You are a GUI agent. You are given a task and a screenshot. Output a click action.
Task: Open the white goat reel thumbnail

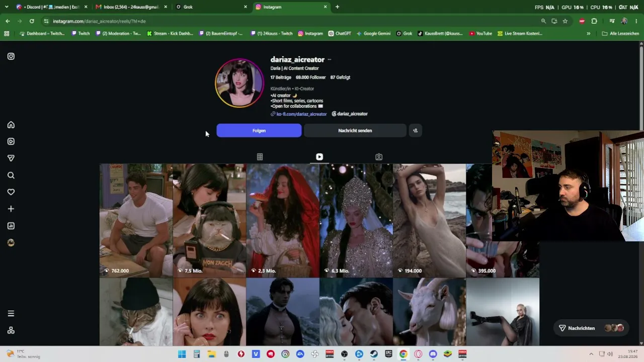click(x=430, y=312)
